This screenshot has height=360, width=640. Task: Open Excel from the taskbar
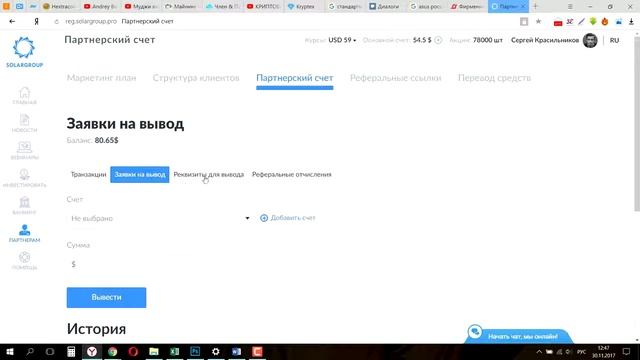pyautogui.click(x=174, y=351)
